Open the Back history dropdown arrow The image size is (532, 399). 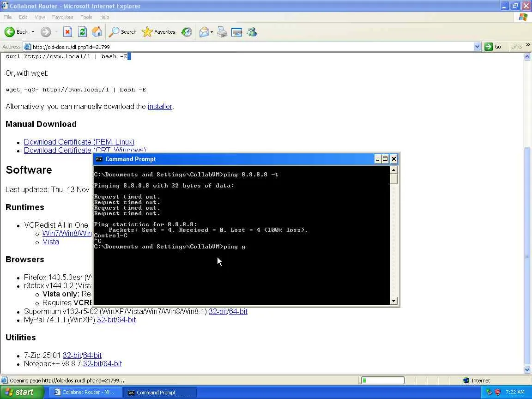[x=33, y=32]
